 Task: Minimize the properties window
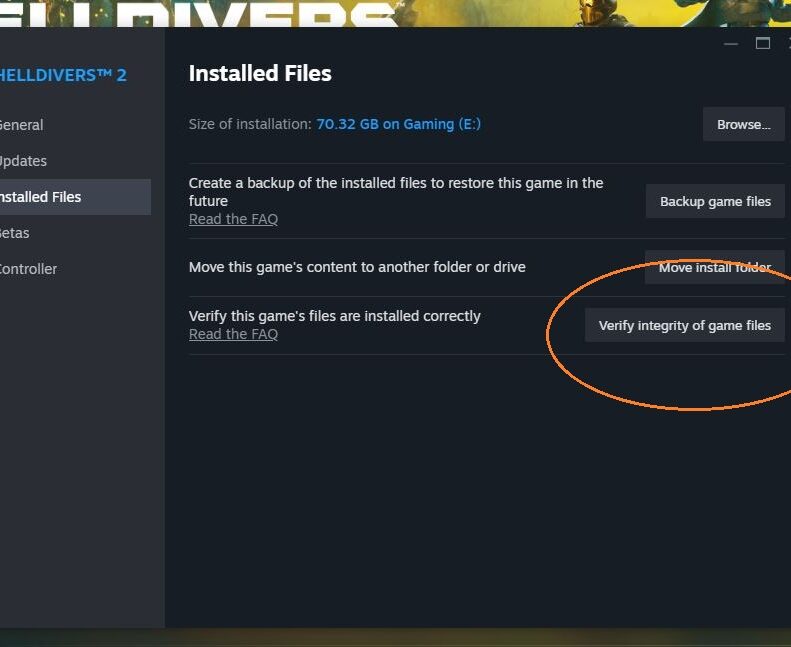pos(731,44)
